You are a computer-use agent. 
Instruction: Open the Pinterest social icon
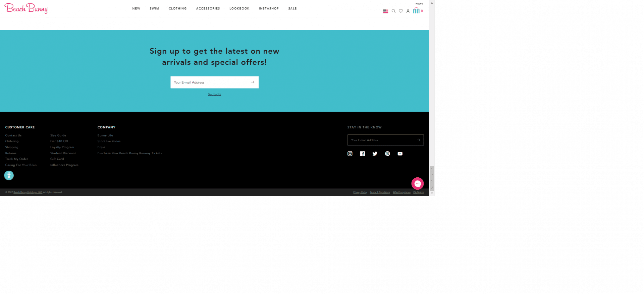coord(387,154)
